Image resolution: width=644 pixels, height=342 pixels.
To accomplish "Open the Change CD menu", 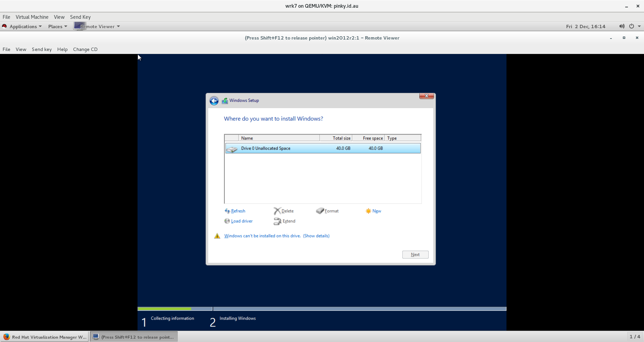I will click(x=85, y=49).
